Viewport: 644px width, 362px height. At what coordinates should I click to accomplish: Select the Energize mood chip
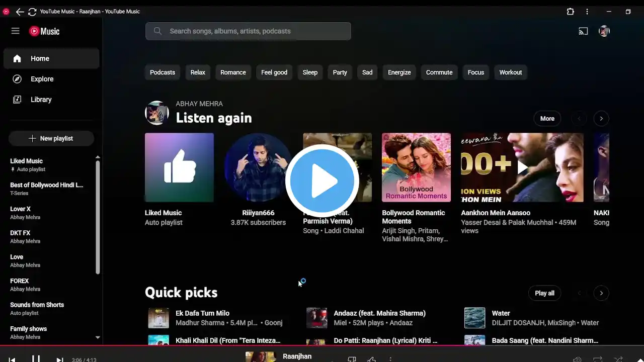(399, 72)
